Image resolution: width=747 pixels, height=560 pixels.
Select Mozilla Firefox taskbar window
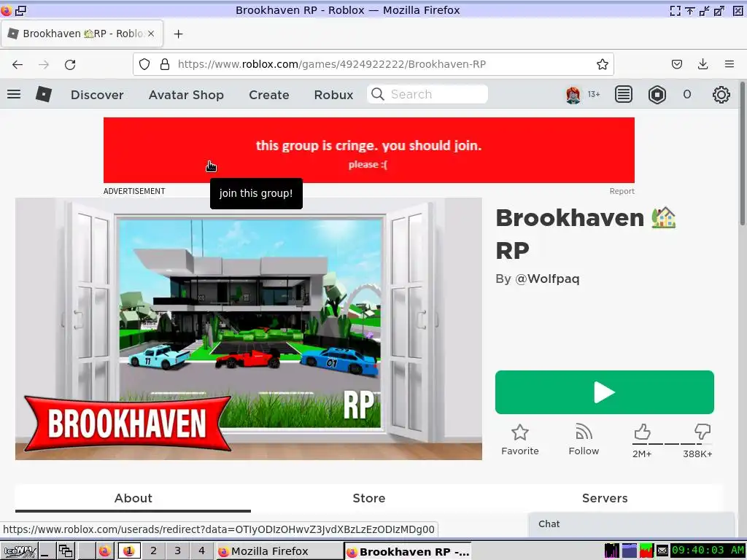[279, 551]
